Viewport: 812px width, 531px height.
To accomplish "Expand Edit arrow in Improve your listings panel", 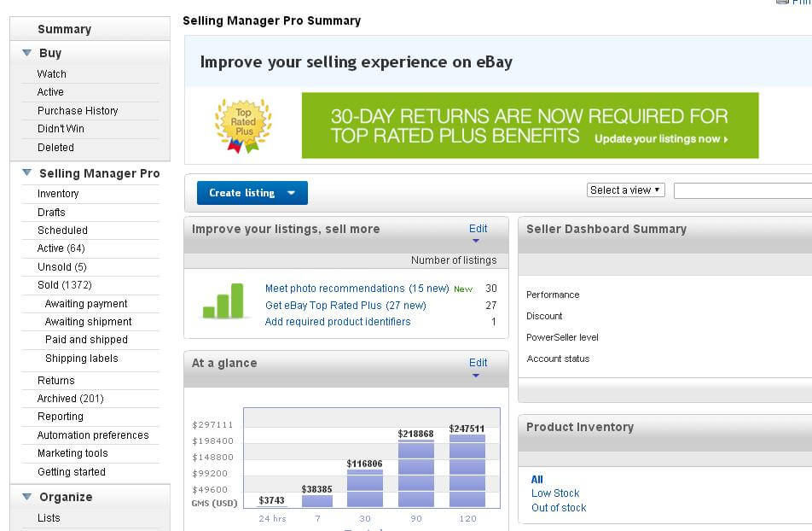I will click(x=476, y=241).
